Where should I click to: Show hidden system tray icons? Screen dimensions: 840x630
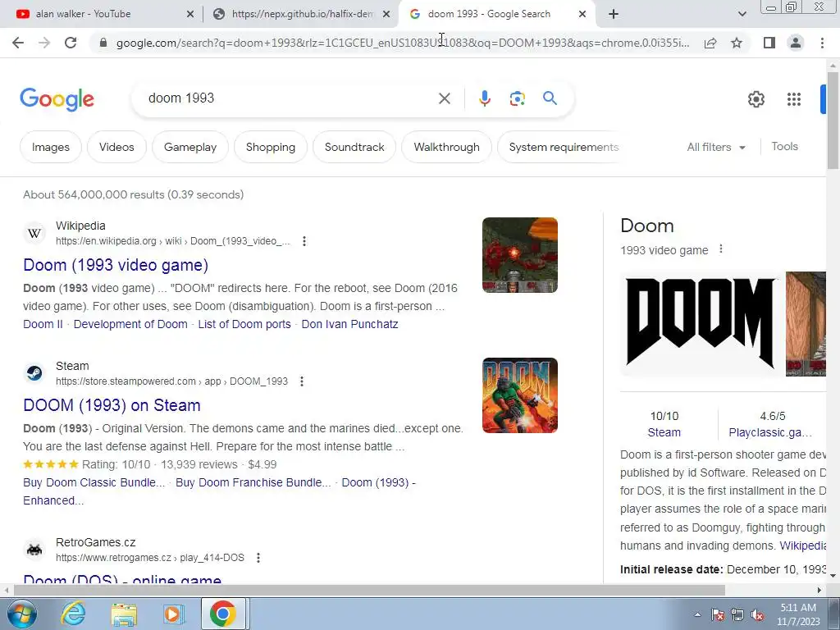(x=697, y=614)
